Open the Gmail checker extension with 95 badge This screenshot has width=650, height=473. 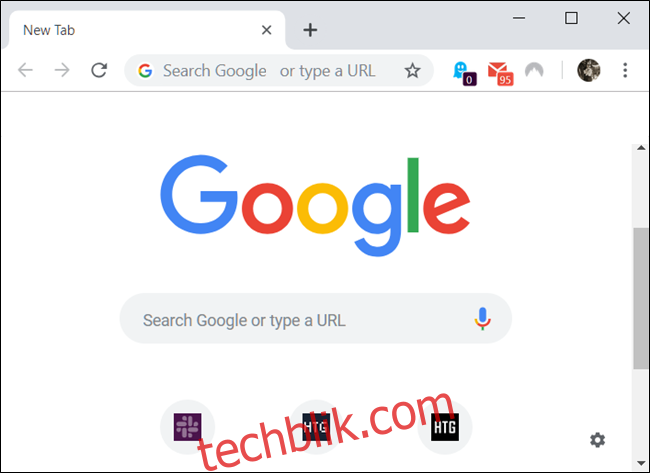click(x=500, y=73)
